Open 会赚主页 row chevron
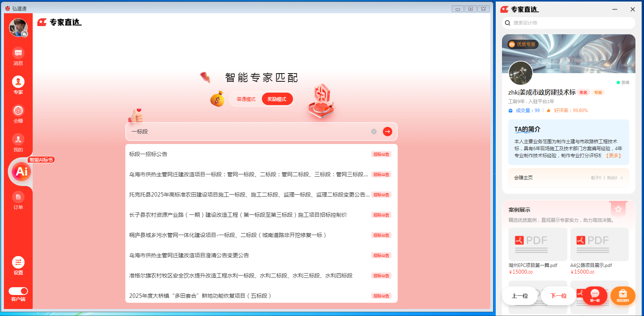Screen dimensions: 644x316 click(622, 178)
